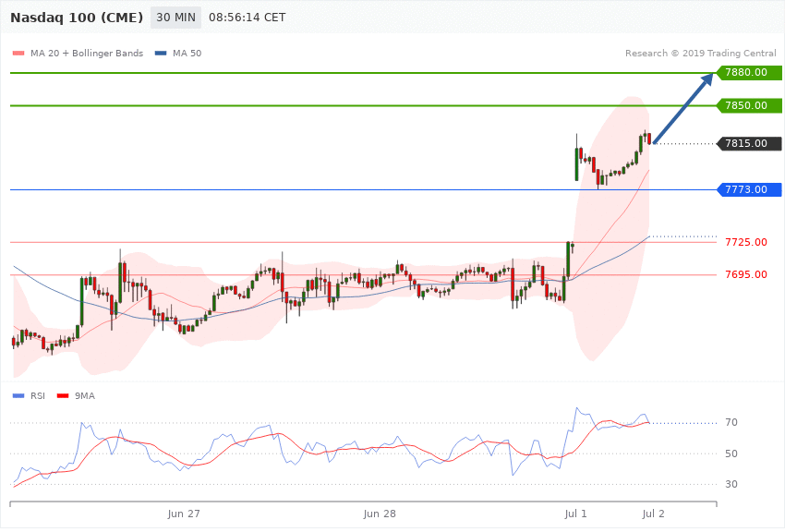
Task: Click the MA 20 + Bollinger Bands legend swatch
Action: (18, 53)
